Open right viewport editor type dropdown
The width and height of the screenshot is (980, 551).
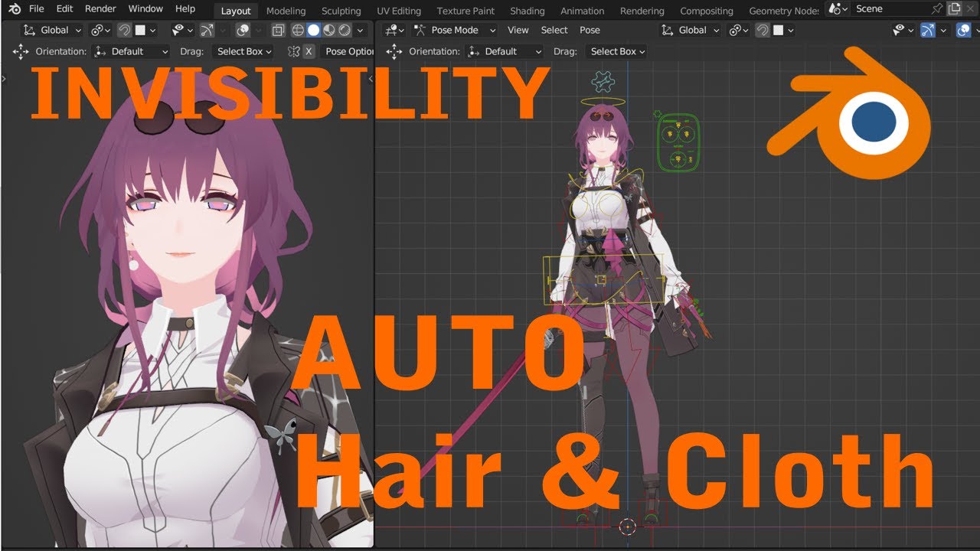pyautogui.click(x=395, y=30)
